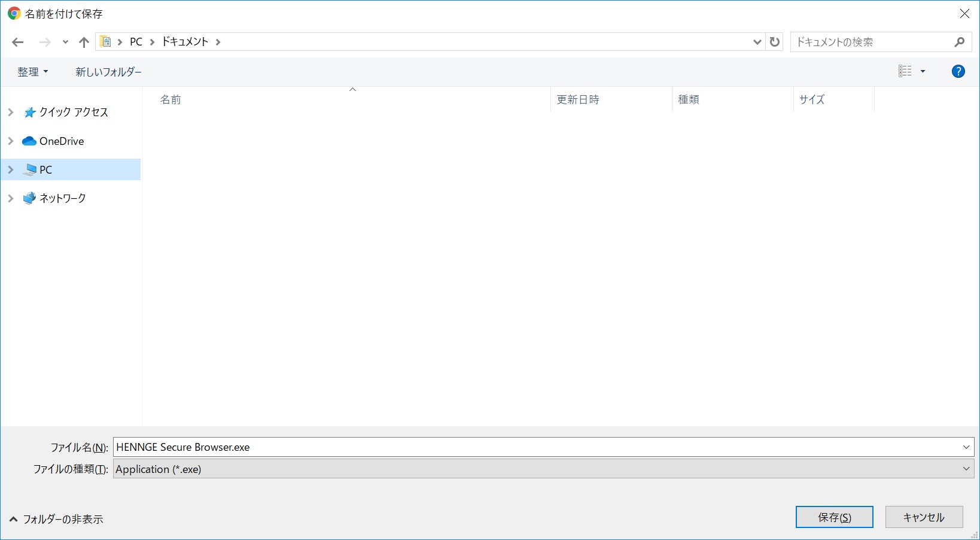Open the ファイルの種類 Application (*.exe) combo box

(x=544, y=469)
